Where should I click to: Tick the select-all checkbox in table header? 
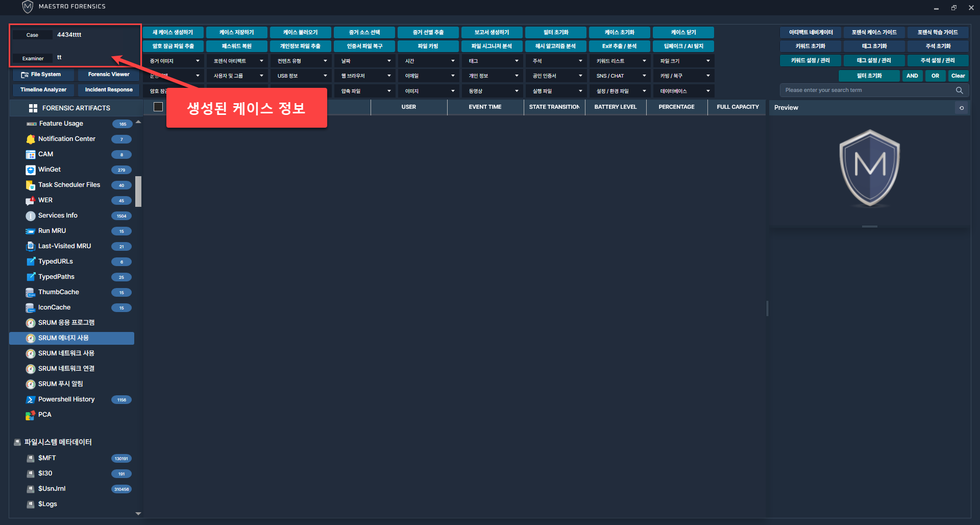tap(158, 107)
